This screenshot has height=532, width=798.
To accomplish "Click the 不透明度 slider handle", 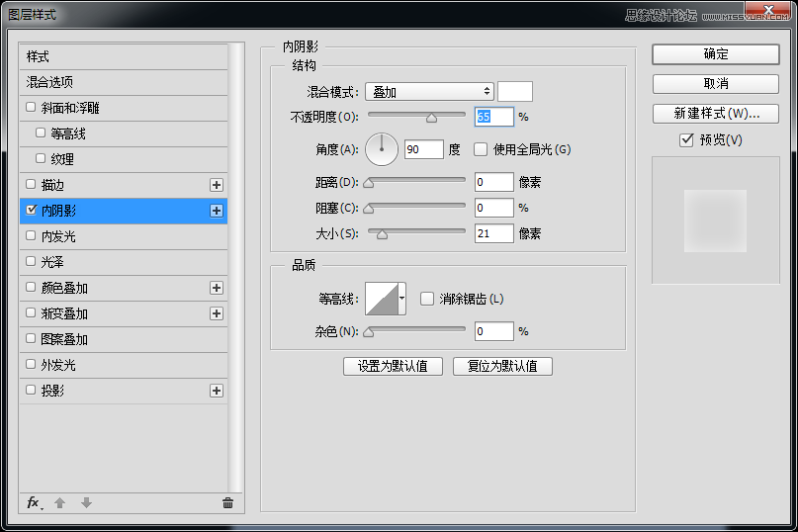I will [x=431, y=118].
